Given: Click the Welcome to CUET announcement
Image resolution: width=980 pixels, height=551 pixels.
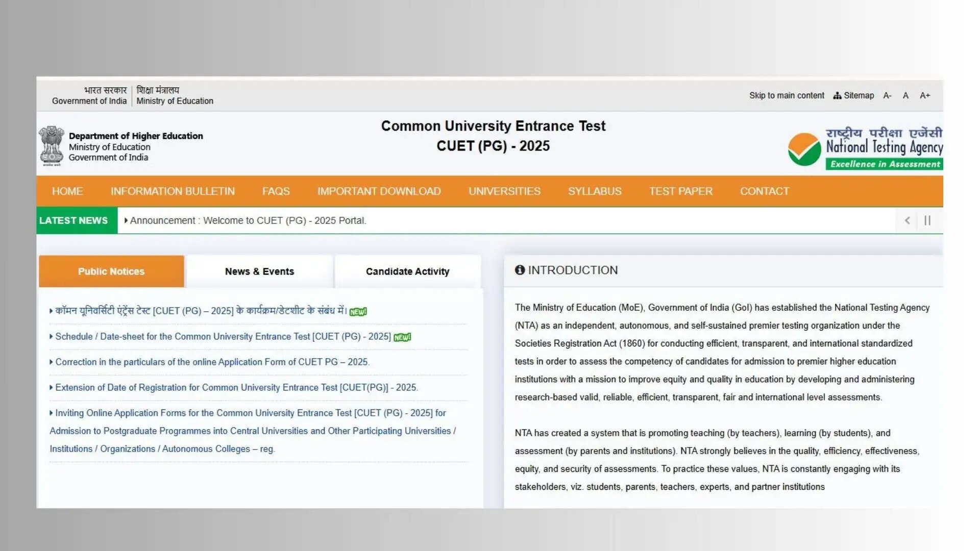Looking at the screenshot, I should pyautogui.click(x=248, y=220).
